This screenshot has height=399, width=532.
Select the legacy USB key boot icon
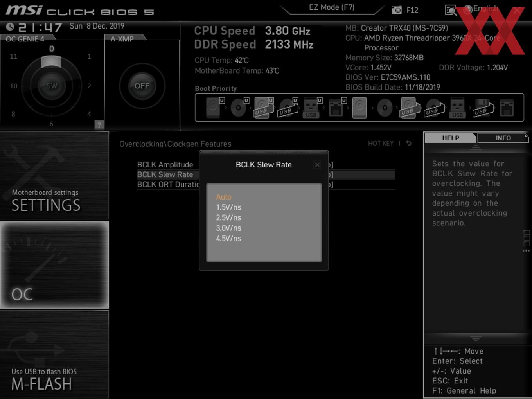(x=457, y=108)
